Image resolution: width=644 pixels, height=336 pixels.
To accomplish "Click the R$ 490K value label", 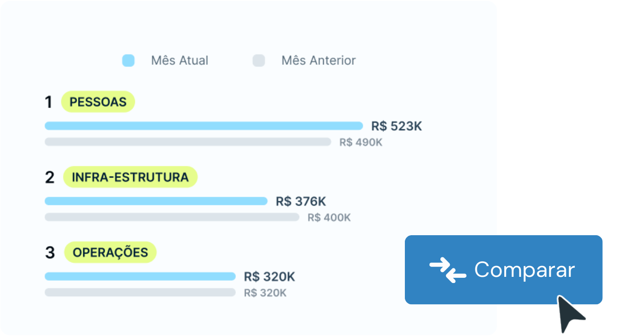I will (360, 142).
